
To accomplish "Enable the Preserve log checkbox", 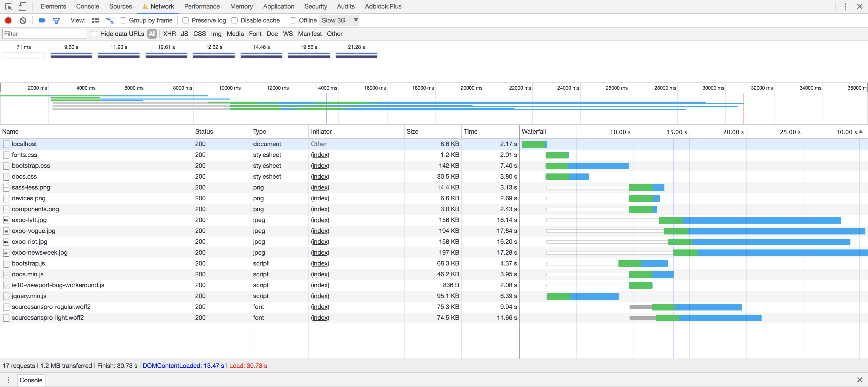I will point(186,21).
